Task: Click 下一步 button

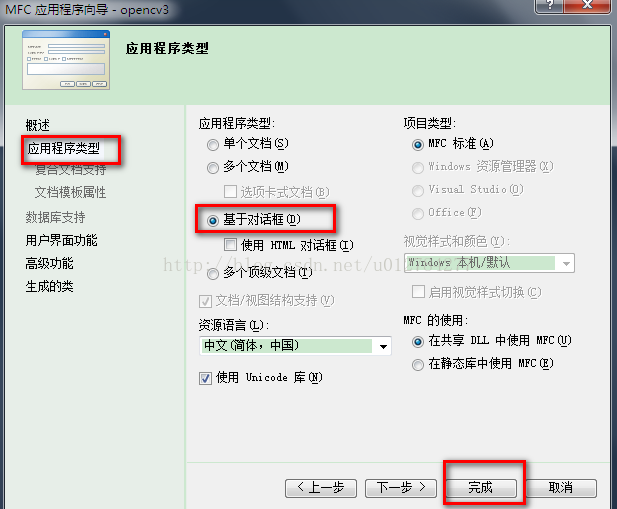Action: click(401, 488)
